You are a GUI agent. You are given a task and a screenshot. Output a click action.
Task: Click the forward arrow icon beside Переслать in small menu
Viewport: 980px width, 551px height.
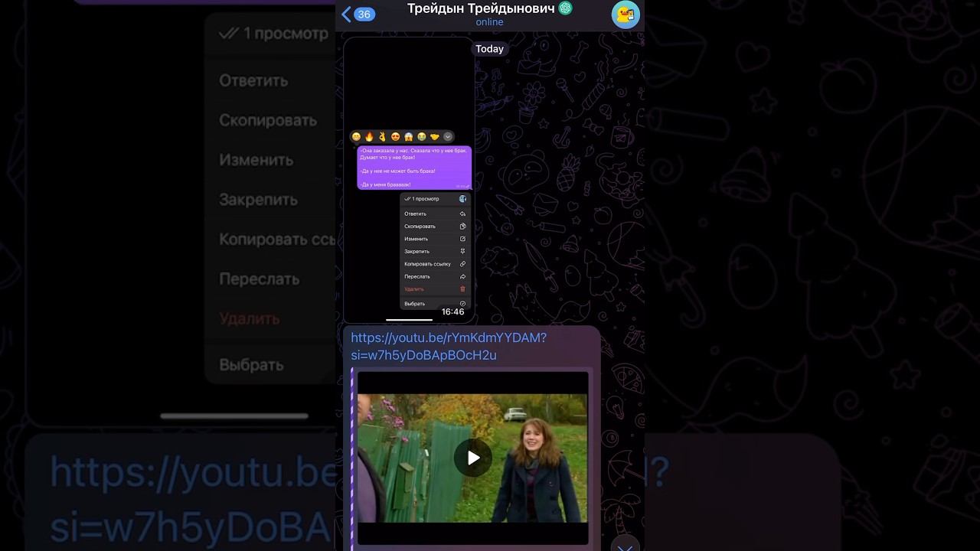pyautogui.click(x=462, y=276)
